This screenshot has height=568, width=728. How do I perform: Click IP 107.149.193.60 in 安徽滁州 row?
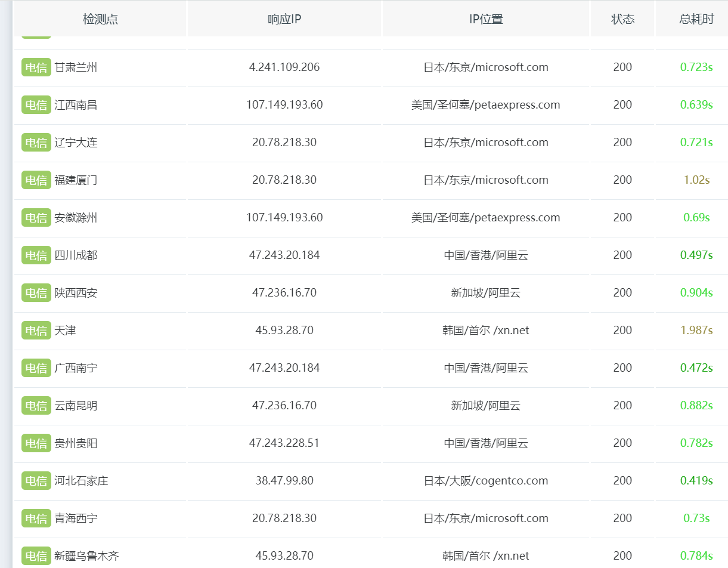[284, 218]
